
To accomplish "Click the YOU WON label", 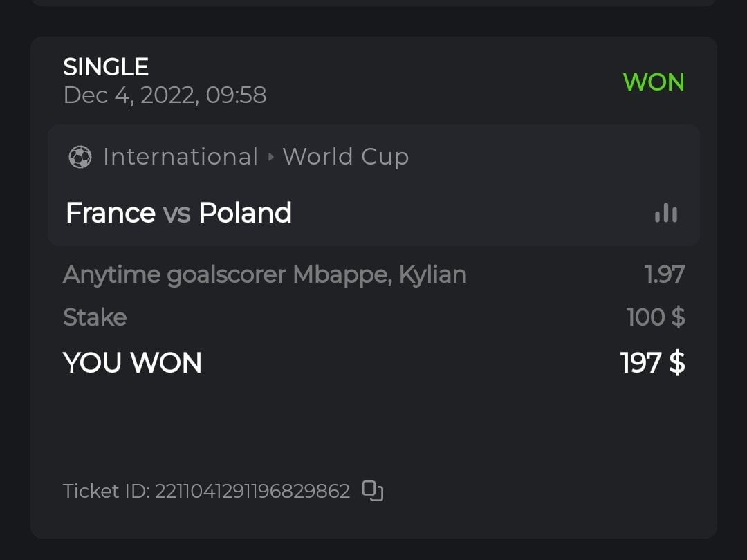I will (132, 363).
